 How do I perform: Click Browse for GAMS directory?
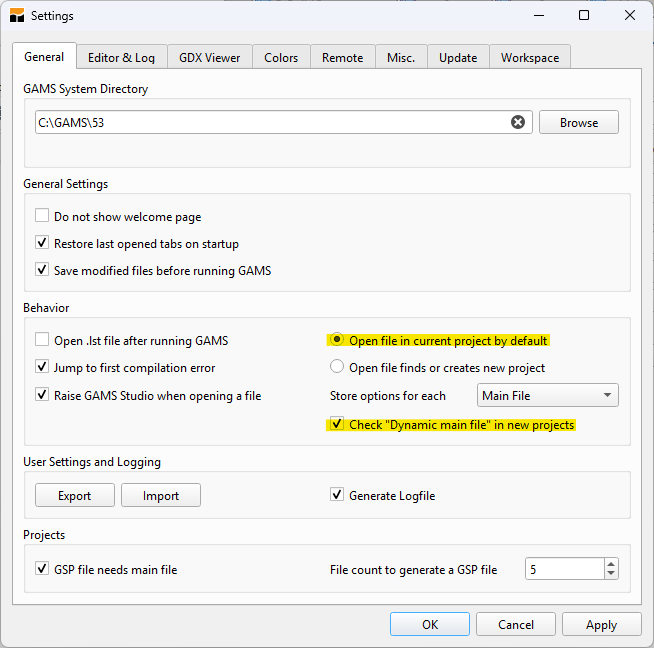(x=578, y=122)
